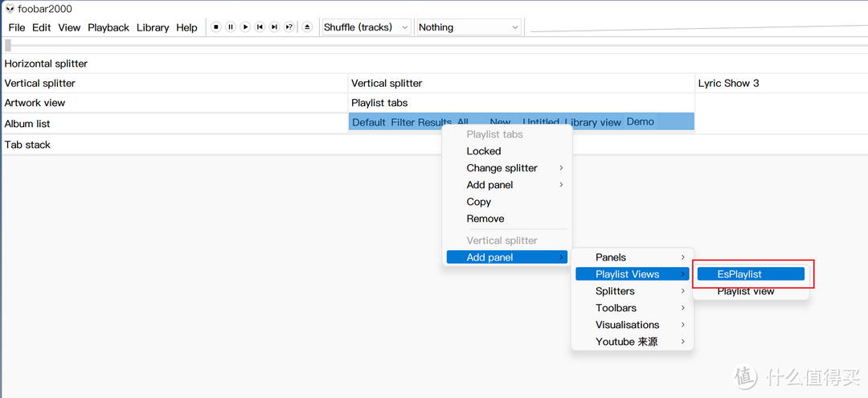Click the Pause button in toolbar
The image size is (868, 398).
click(231, 27)
